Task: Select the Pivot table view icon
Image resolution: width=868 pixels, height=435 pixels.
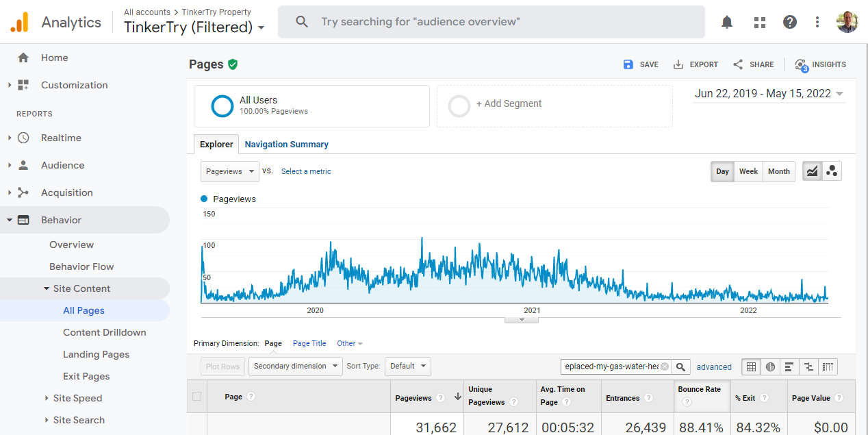Action: tap(828, 366)
